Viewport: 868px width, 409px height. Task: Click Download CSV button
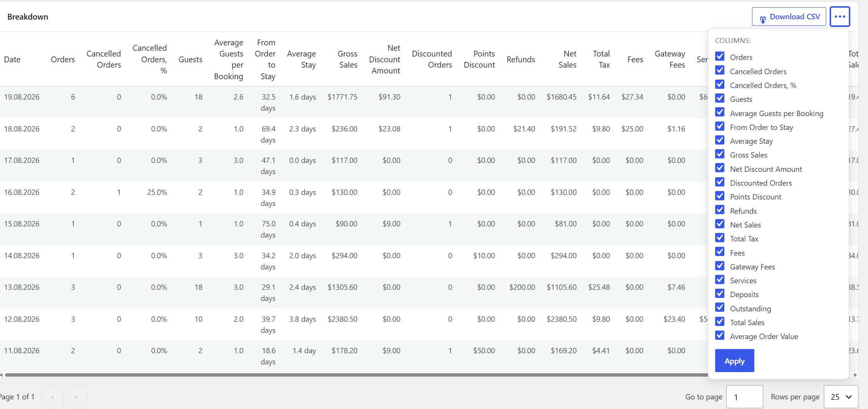[789, 17]
